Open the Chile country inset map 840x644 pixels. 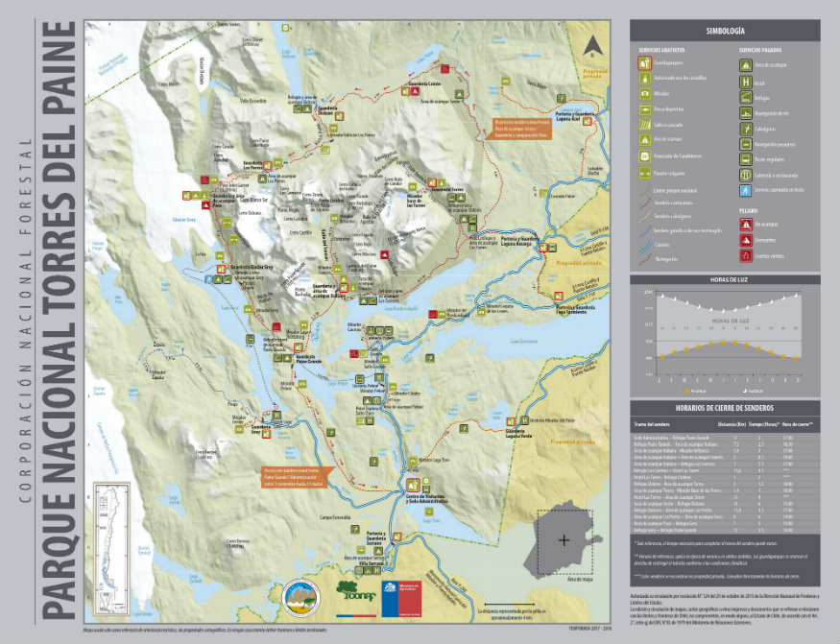111,549
